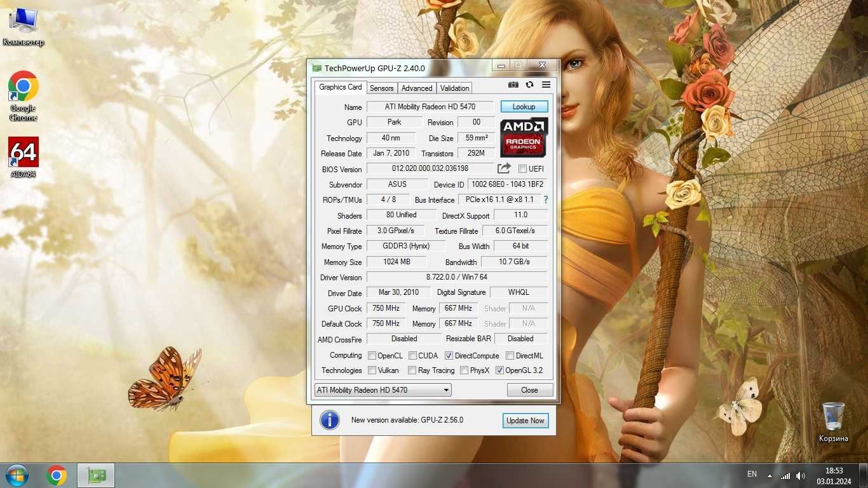Image resolution: width=868 pixels, height=488 pixels.
Task: Select the Корзина recycle bin icon
Action: pyautogui.click(x=833, y=423)
